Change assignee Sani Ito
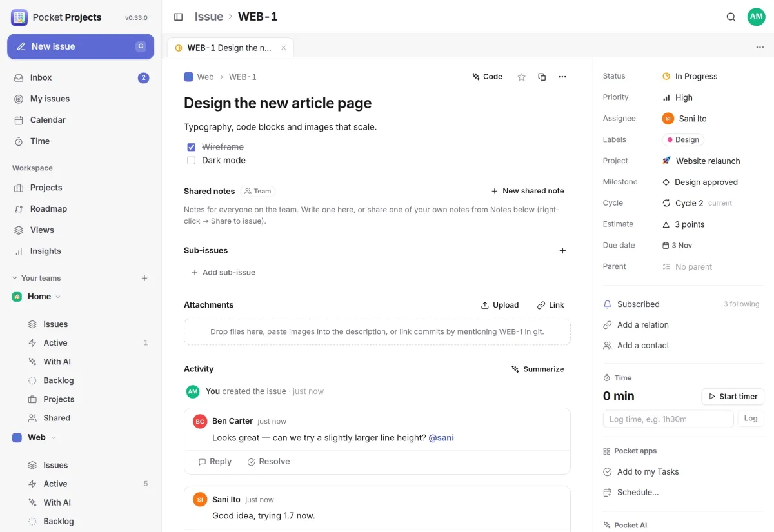This screenshot has height=532, width=774. pyautogui.click(x=684, y=119)
